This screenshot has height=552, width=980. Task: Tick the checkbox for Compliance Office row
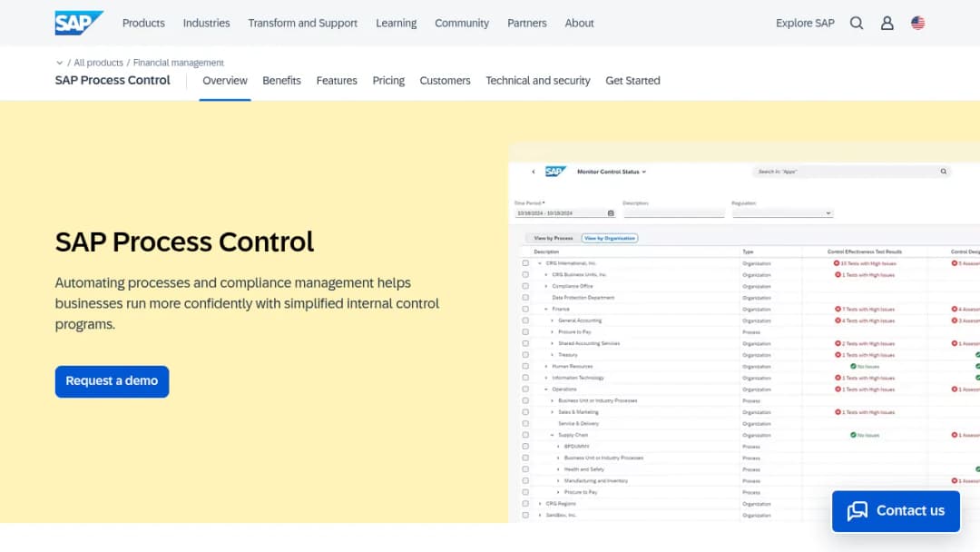[x=525, y=286]
